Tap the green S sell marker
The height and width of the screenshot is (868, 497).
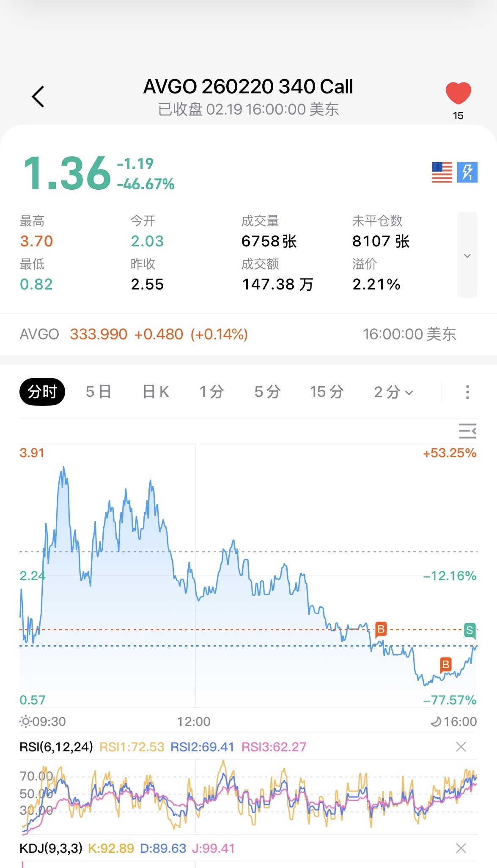(469, 630)
